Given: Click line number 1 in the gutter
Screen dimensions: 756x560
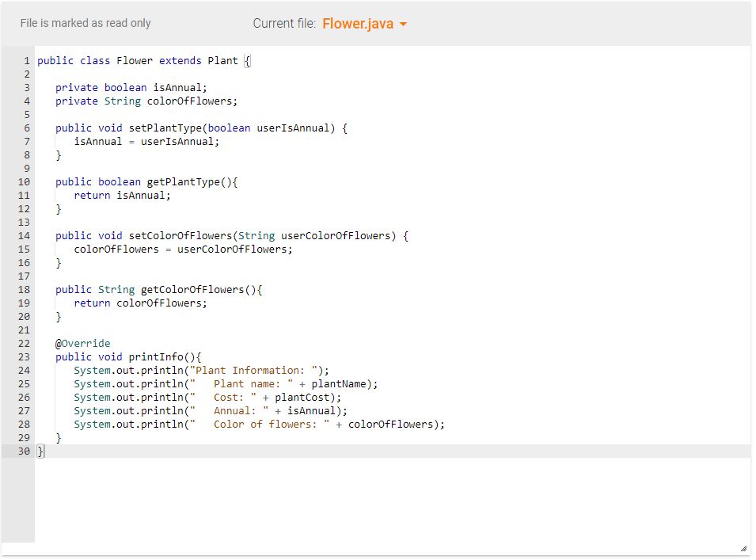Looking at the screenshot, I should click(x=27, y=60).
